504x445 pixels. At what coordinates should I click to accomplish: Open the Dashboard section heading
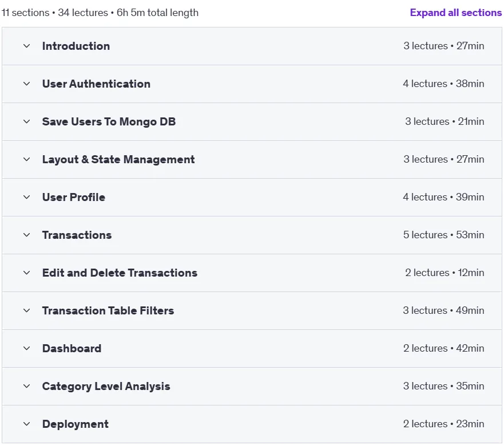(x=72, y=348)
